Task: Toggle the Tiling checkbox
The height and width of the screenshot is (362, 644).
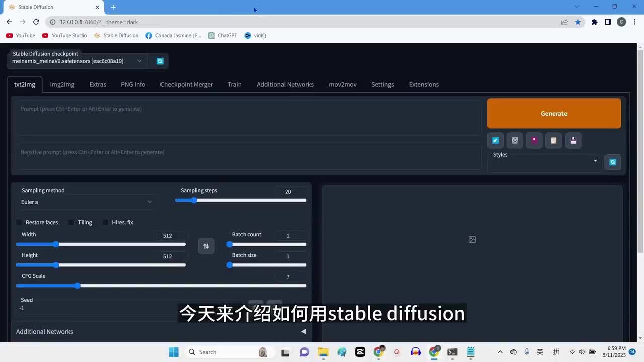Action: coord(71,222)
